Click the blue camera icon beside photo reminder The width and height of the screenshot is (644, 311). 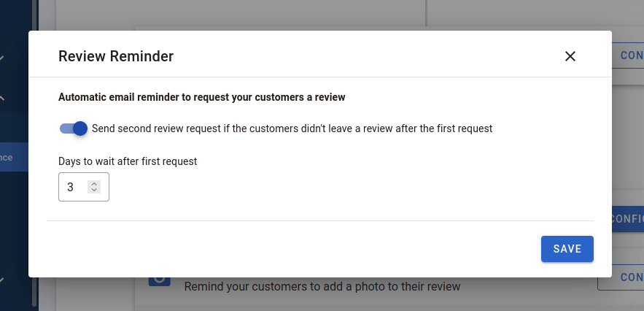point(159,280)
